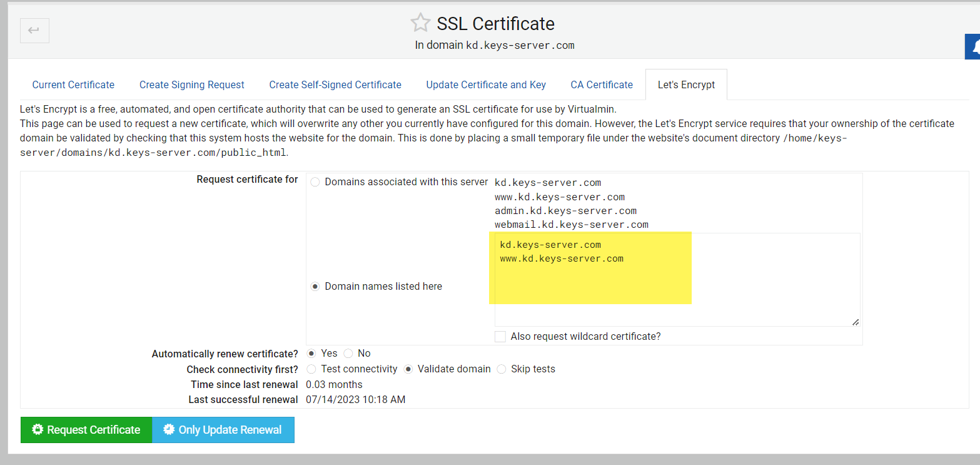Select Domain names listed here radio
980x465 pixels.
pos(315,286)
